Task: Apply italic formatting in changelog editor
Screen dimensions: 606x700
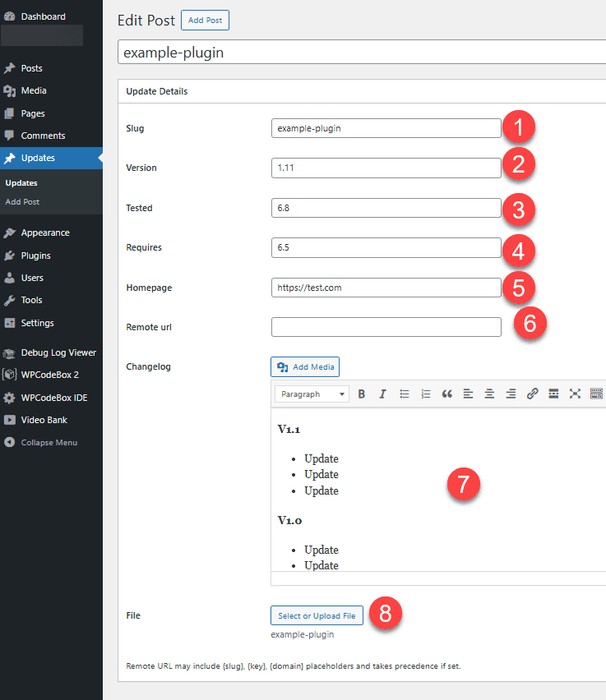Action: (382, 394)
